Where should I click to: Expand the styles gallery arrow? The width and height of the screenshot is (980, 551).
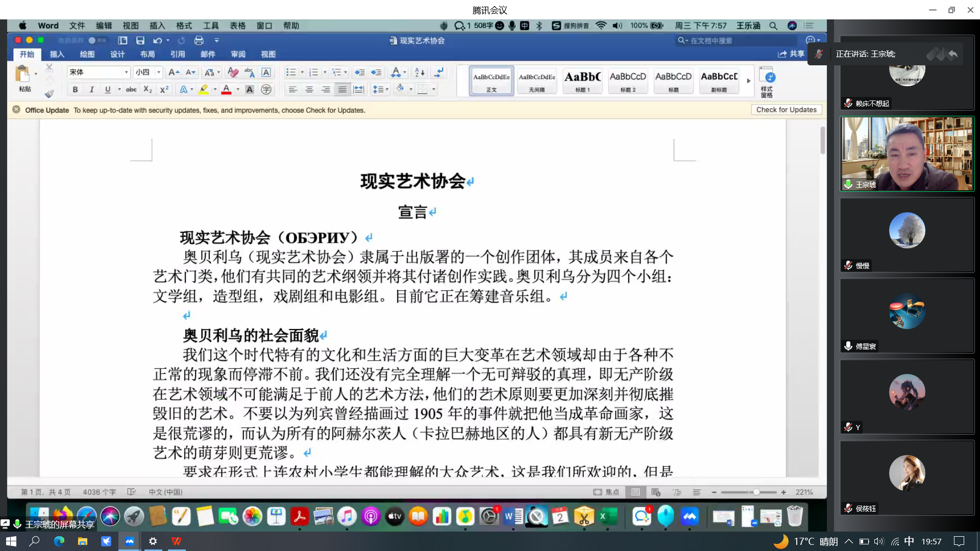(749, 81)
